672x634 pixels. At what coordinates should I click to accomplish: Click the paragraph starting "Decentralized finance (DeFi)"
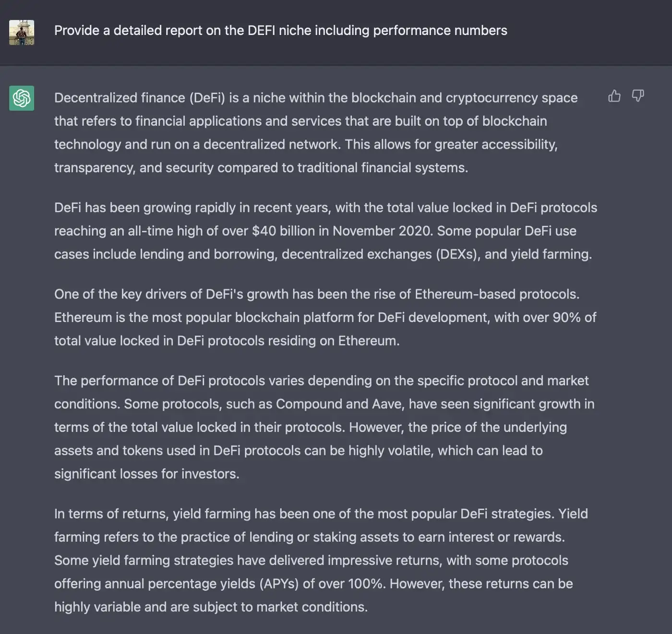317,132
